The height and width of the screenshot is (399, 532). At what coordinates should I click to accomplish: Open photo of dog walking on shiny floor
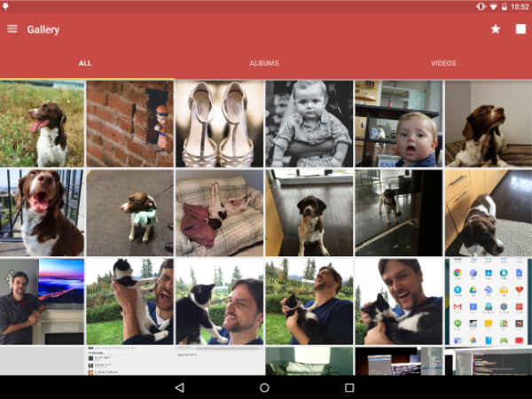coord(399,213)
